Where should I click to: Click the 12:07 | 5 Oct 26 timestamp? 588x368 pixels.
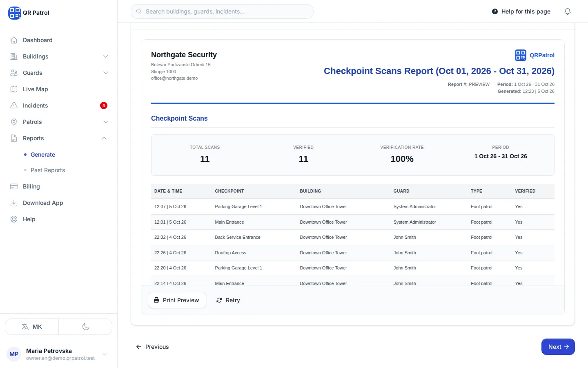click(x=170, y=206)
